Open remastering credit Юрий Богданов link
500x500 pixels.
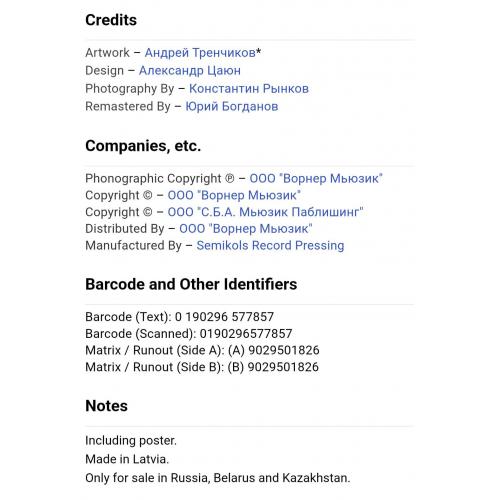232,107
